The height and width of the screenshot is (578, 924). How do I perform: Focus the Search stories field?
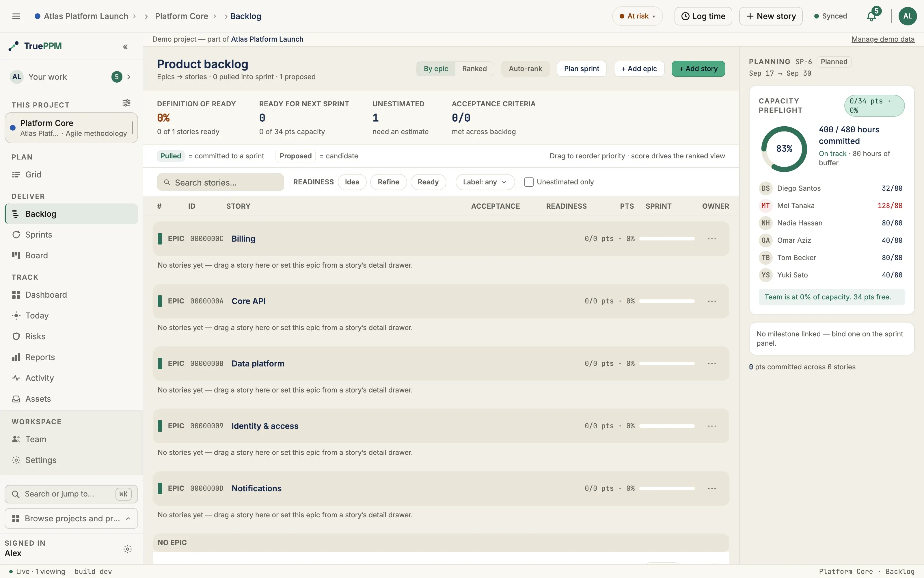[x=220, y=182]
